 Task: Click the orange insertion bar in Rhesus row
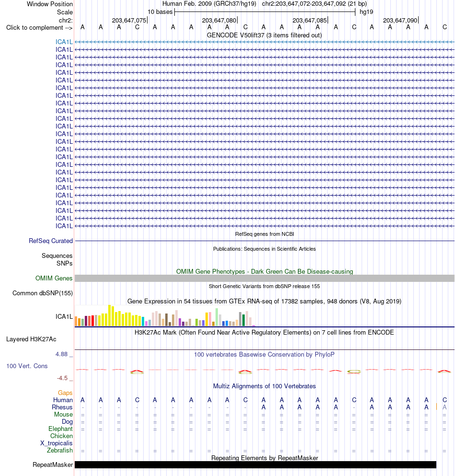coord(436,407)
